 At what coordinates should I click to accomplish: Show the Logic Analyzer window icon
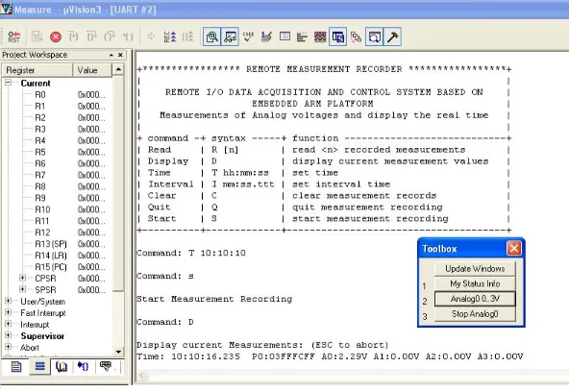tap(320, 37)
